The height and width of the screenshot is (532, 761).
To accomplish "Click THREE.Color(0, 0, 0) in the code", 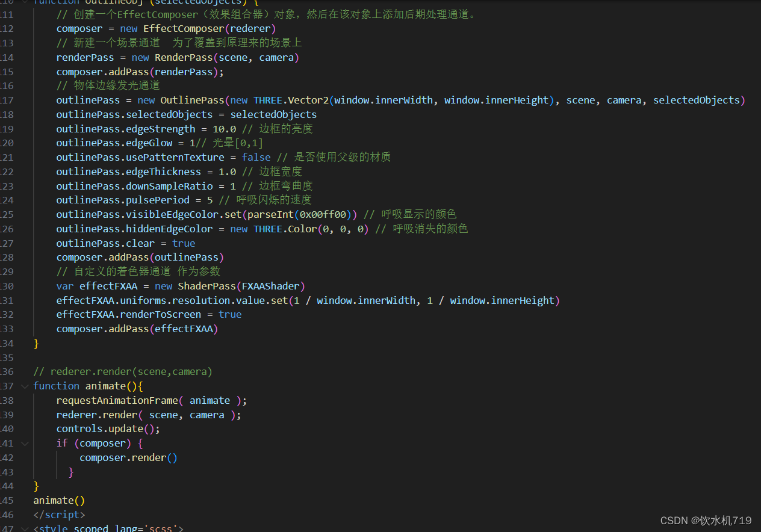I will pos(311,229).
